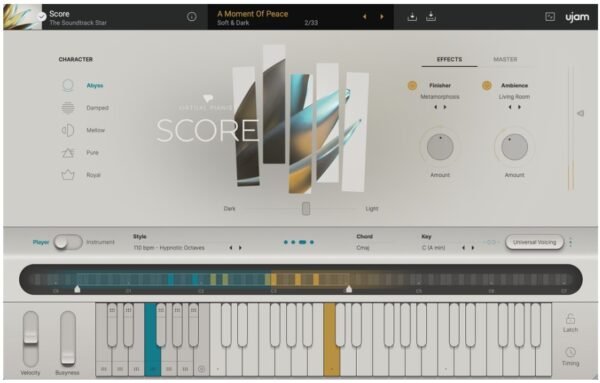Viewport: 600px width, 383px height.
Task: Choose next Ambience type with right arrow
Action: pyautogui.click(x=519, y=108)
